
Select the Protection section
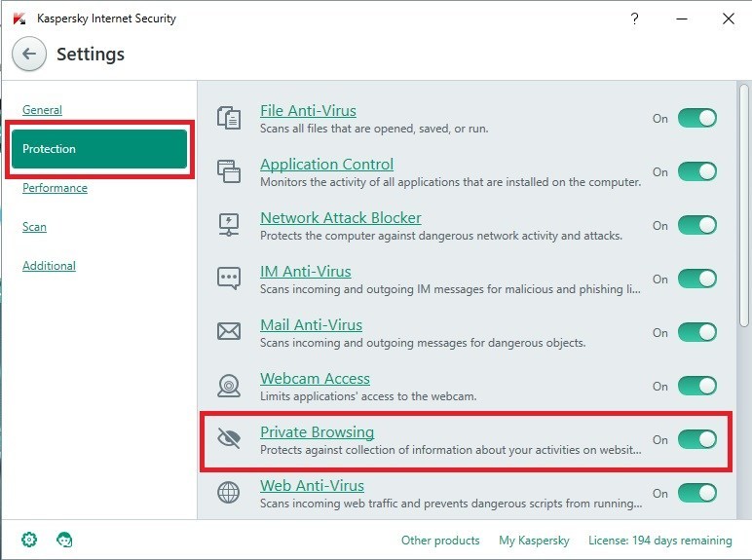99,149
